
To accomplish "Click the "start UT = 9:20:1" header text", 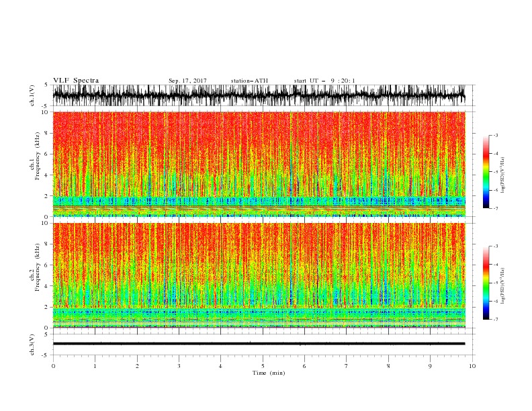I will pos(324,81).
